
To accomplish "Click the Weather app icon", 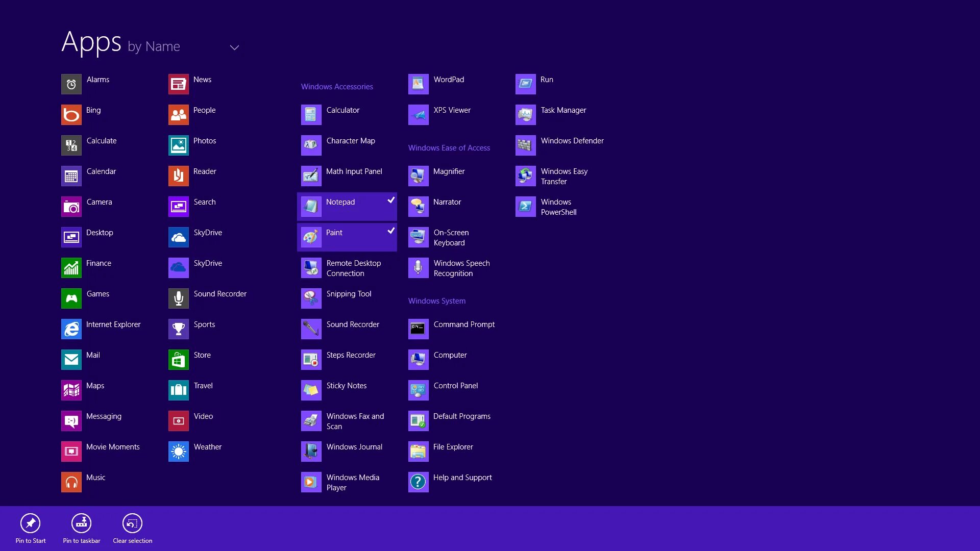I will pos(179,452).
